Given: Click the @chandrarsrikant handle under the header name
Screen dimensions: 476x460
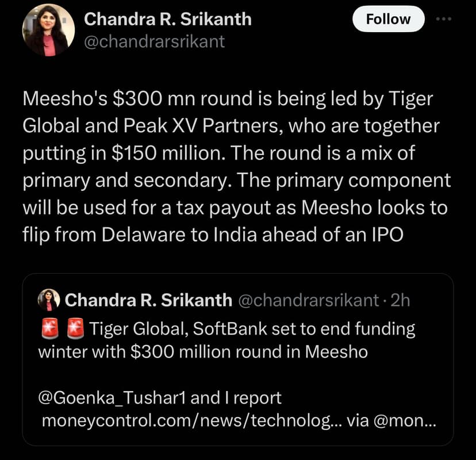Looking at the screenshot, I should coord(155,41).
